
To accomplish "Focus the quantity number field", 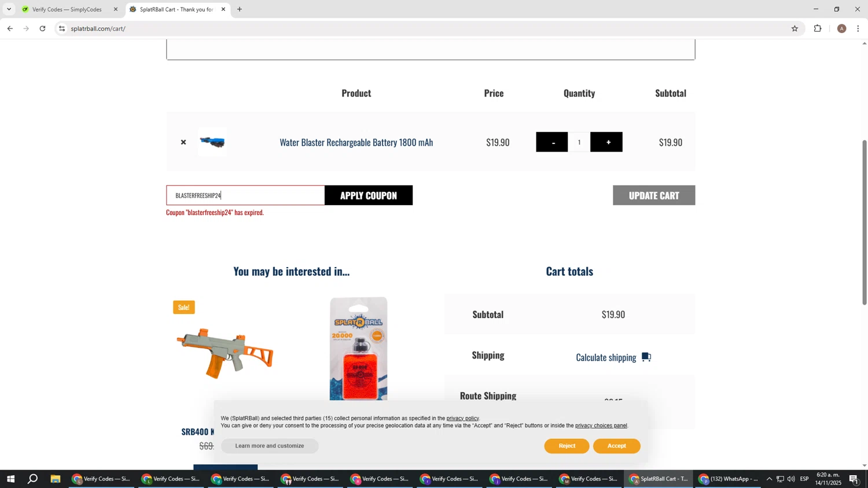I will [x=579, y=142].
